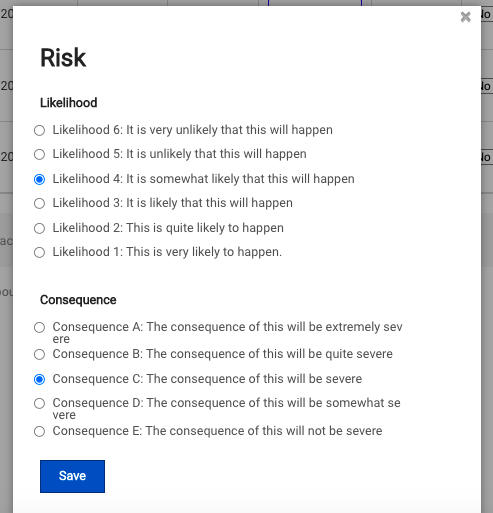Choose Likelihood 5 unlikely radio button
This screenshot has width=493, height=513.
[x=39, y=154]
